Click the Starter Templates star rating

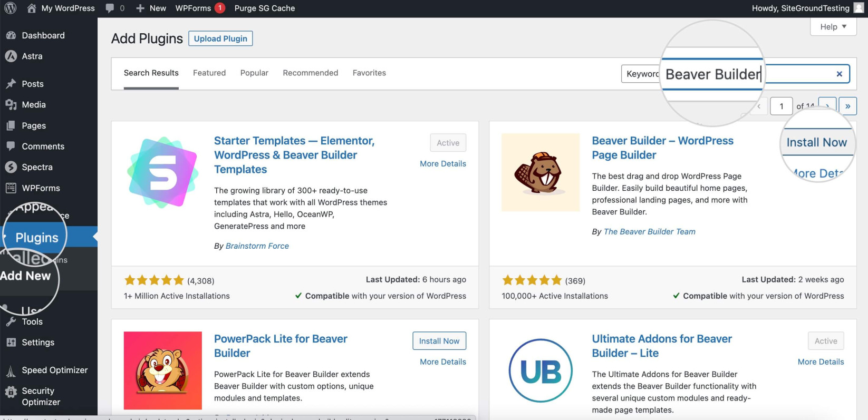[x=154, y=280]
